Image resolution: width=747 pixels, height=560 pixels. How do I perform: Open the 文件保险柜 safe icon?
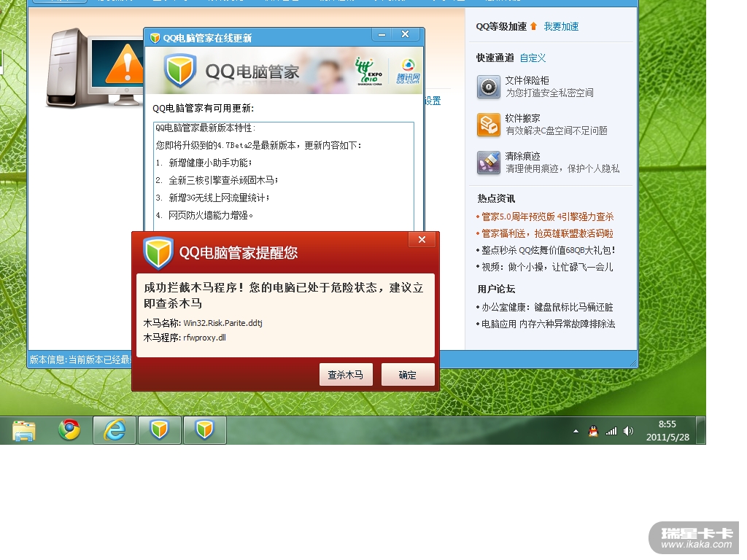click(x=488, y=87)
